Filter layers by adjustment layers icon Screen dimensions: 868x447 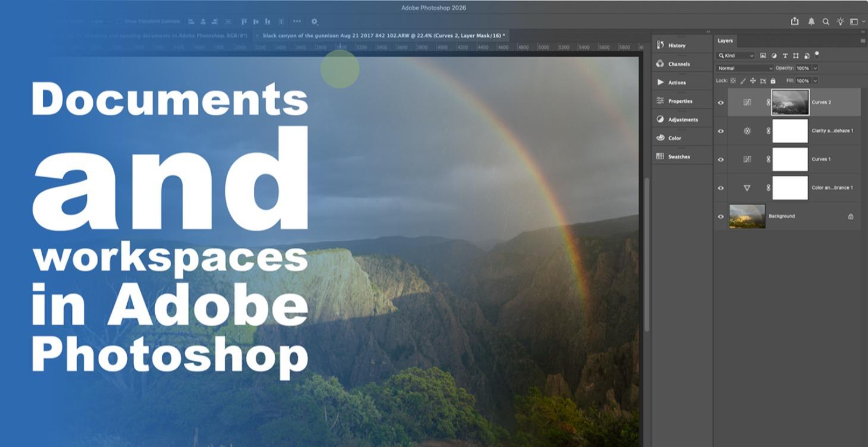coord(774,56)
